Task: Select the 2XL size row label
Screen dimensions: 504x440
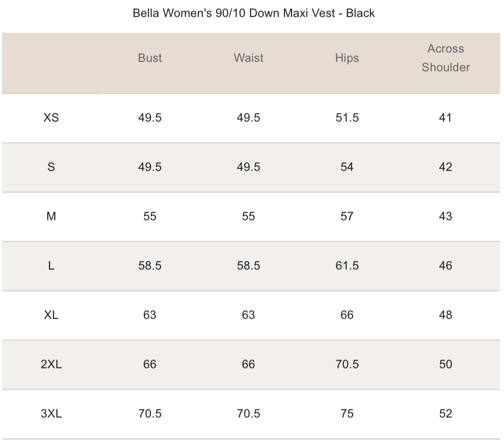Action: tap(51, 364)
